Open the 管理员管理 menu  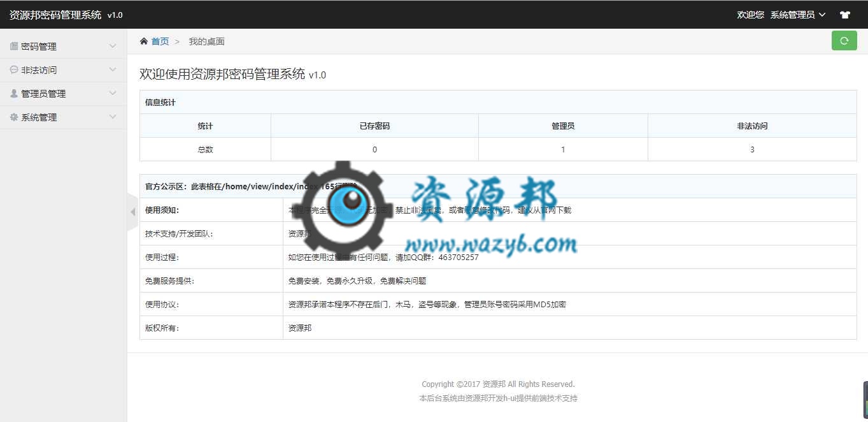point(64,94)
